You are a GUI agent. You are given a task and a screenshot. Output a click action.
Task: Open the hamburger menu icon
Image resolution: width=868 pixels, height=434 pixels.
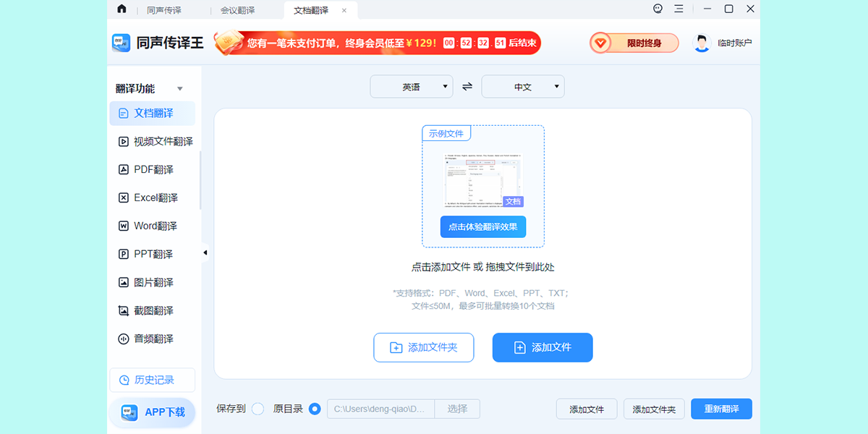tap(678, 9)
